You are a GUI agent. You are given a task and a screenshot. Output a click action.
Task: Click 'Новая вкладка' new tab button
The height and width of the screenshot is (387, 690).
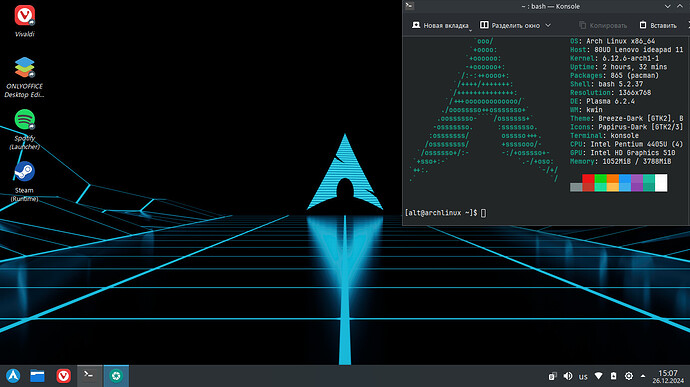[440, 26]
